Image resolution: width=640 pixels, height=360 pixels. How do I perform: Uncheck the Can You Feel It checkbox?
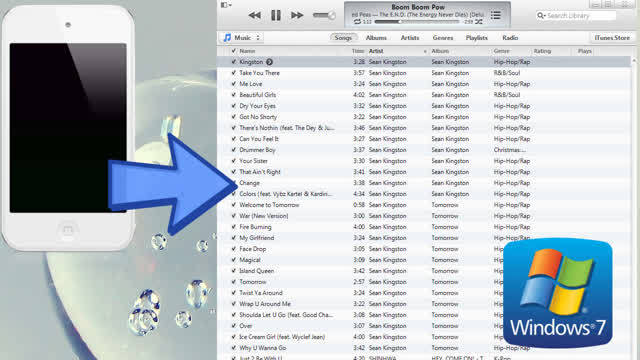point(233,139)
